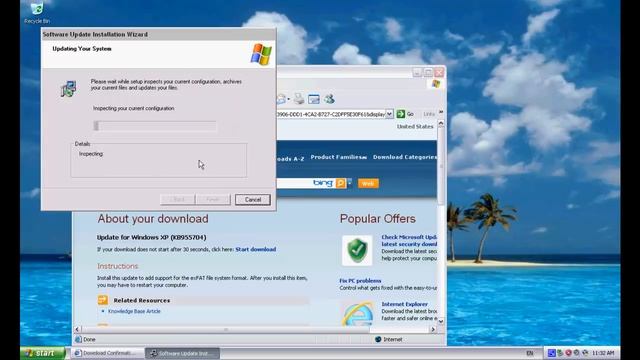
Task: Open the Mail button dropdown arrow
Action: [289, 99]
